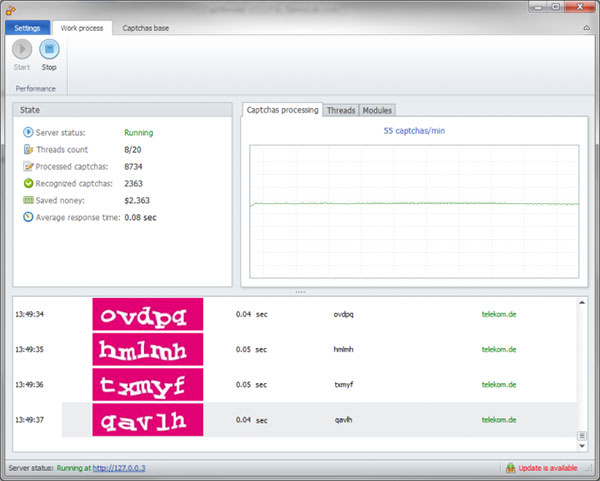
Task: Select the "ovdpq" captcha image
Action: (x=147, y=314)
